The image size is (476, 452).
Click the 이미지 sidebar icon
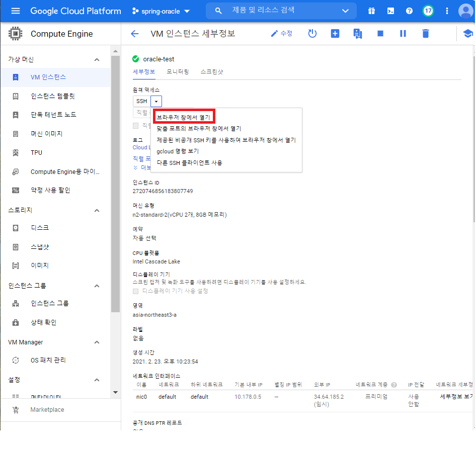click(x=16, y=266)
